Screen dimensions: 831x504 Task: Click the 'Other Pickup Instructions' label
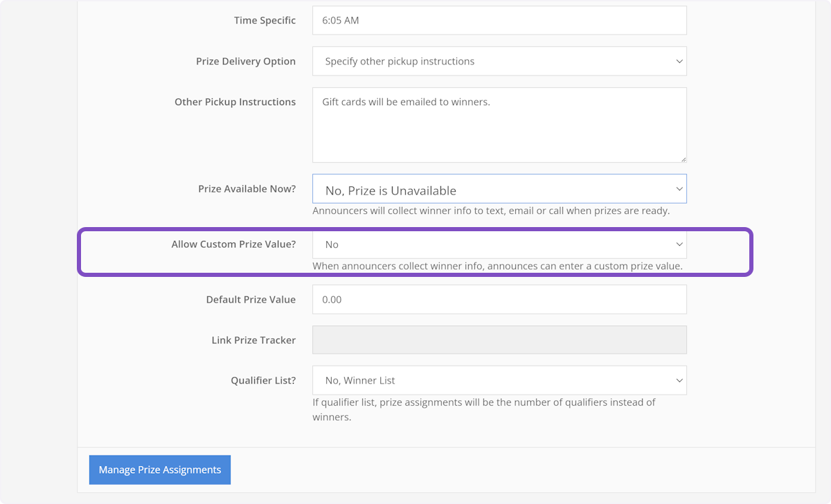point(235,102)
